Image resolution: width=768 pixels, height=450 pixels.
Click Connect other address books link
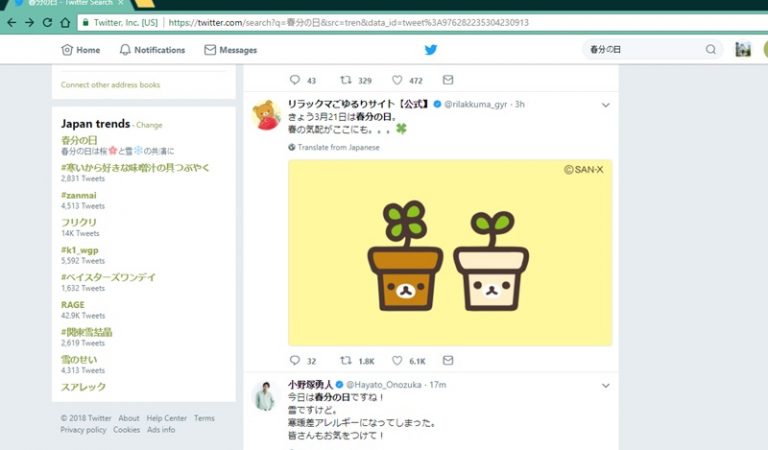click(x=110, y=85)
